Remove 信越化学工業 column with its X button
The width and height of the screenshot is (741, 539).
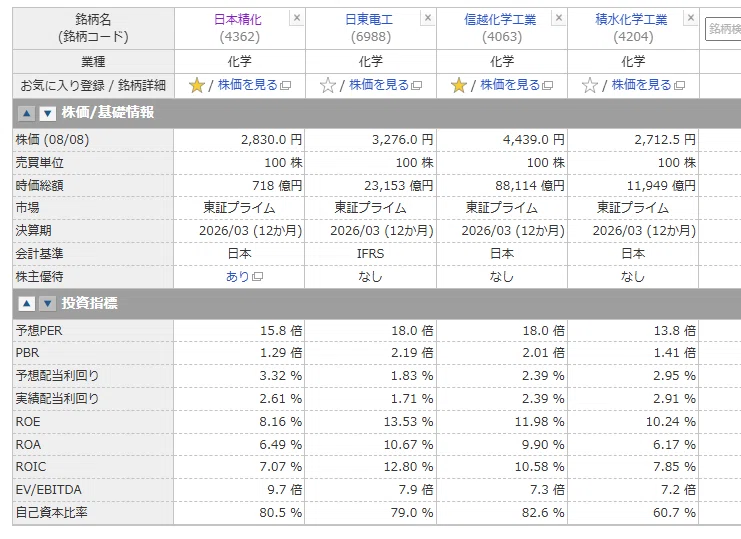point(559,18)
